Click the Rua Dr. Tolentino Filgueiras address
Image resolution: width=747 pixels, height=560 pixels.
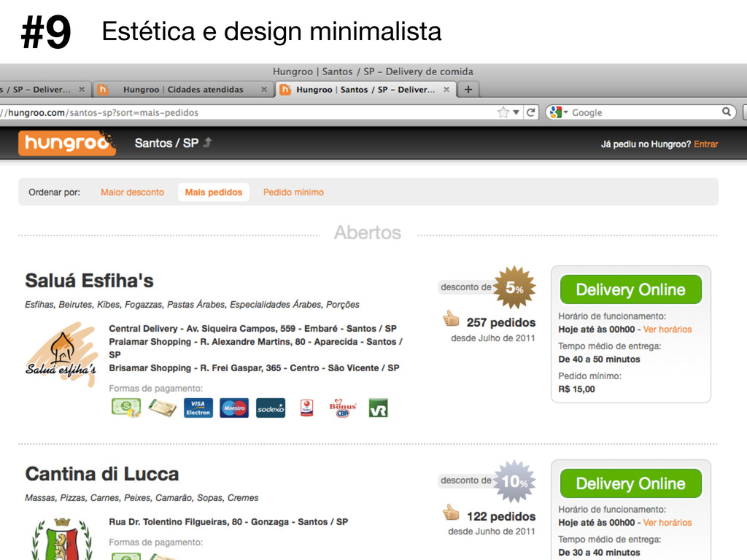tap(228, 522)
